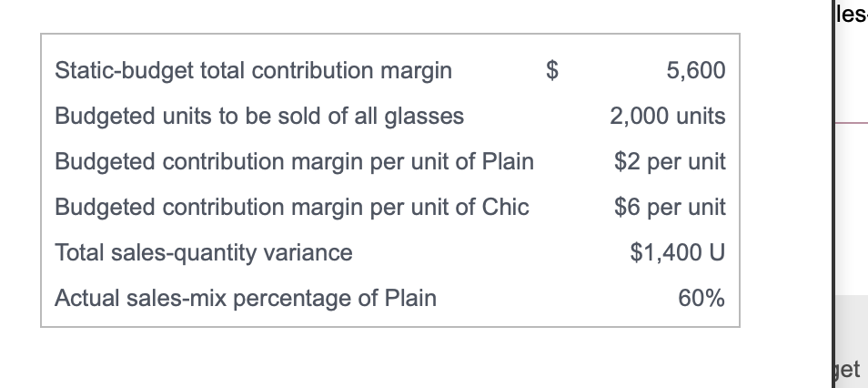
Task: Select "Total sales-quantity variance" label
Action: pos(204,253)
